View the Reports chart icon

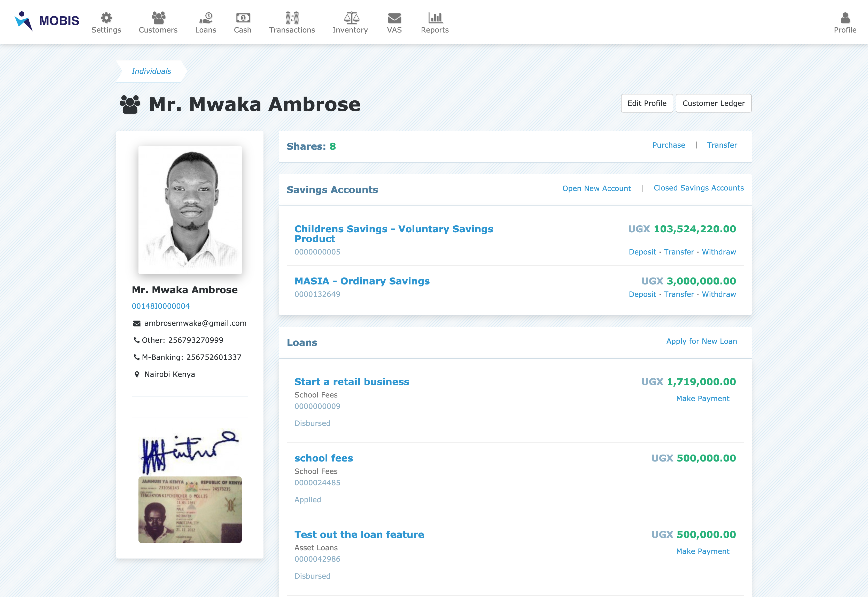tap(434, 17)
